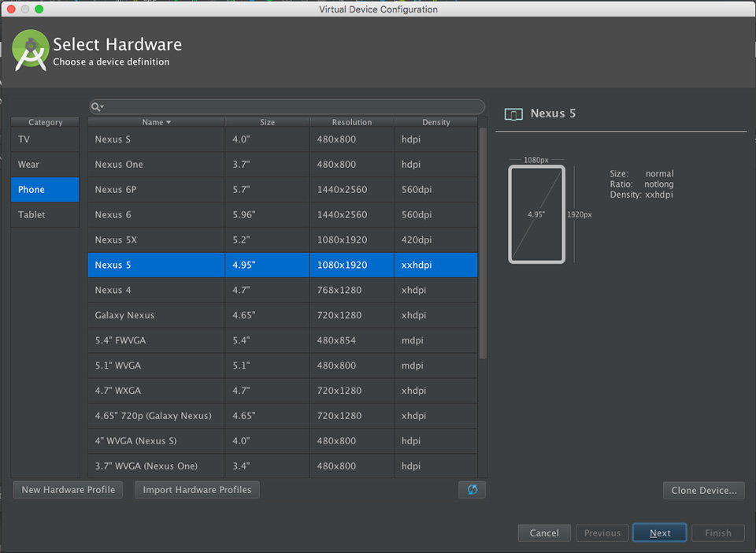Click the refresh hardware list icon button
Viewport: 756px width, 553px height.
[472, 490]
